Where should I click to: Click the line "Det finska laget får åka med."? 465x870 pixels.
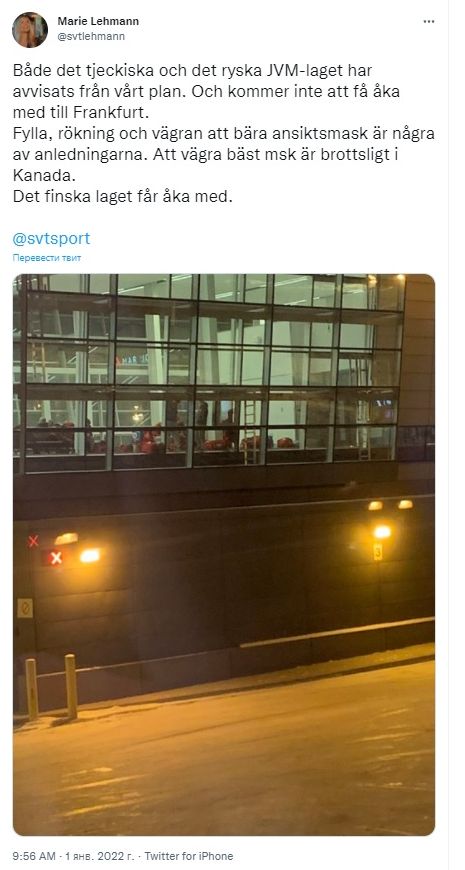coord(122,197)
